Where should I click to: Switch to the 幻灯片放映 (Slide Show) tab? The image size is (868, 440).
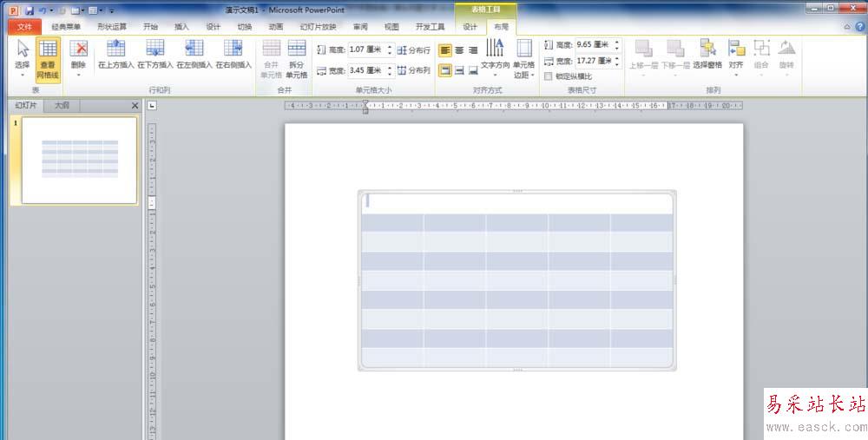319,27
